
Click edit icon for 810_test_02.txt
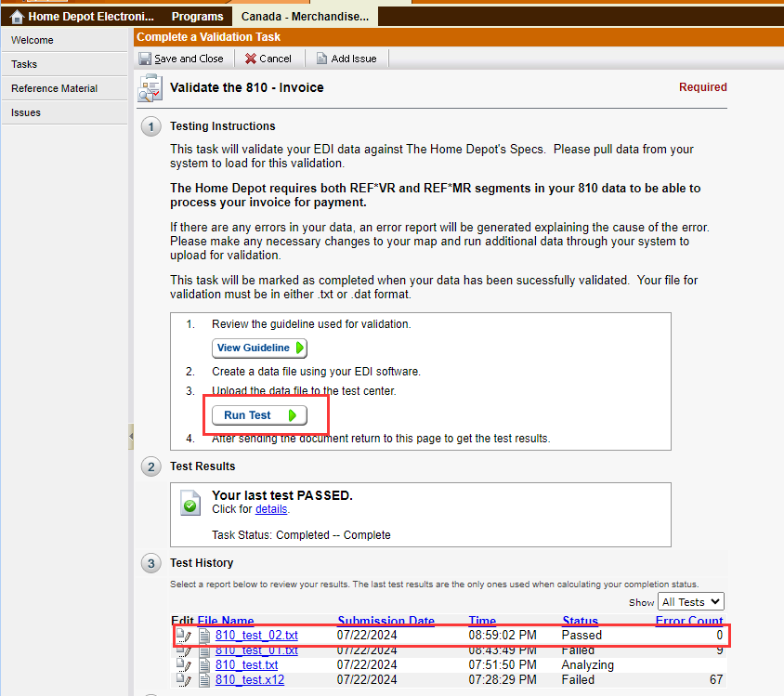click(184, 635)
